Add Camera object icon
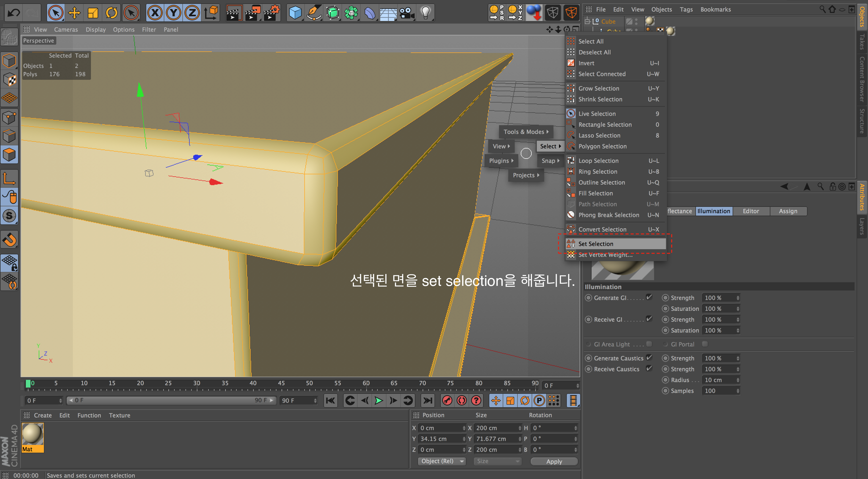Viewport: 868px width, 479px height. coord(407,13)
